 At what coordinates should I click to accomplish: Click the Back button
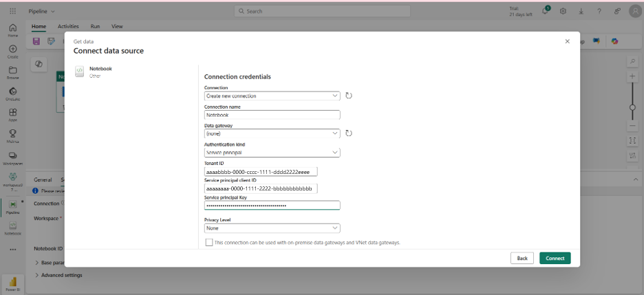tap(522, 258)
